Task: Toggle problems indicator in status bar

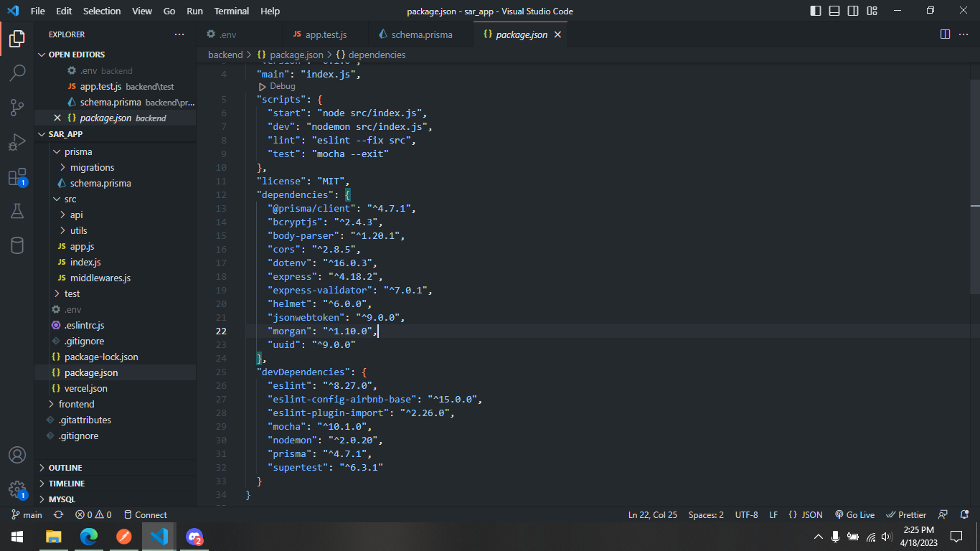Action: point(87,514)
